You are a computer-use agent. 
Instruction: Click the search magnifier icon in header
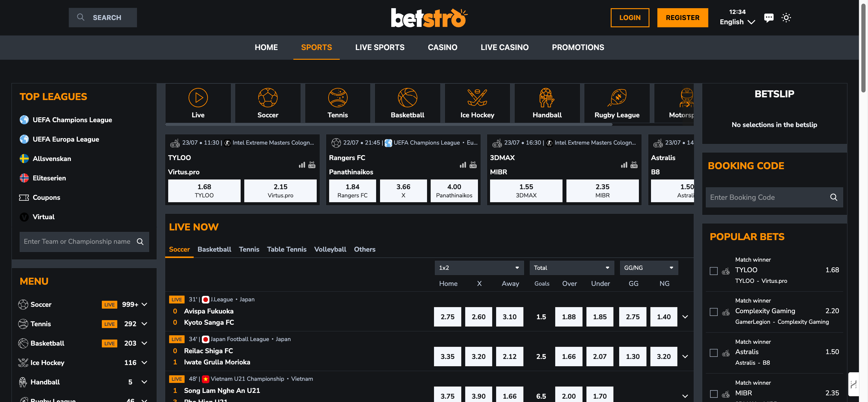tap(81, 17)
